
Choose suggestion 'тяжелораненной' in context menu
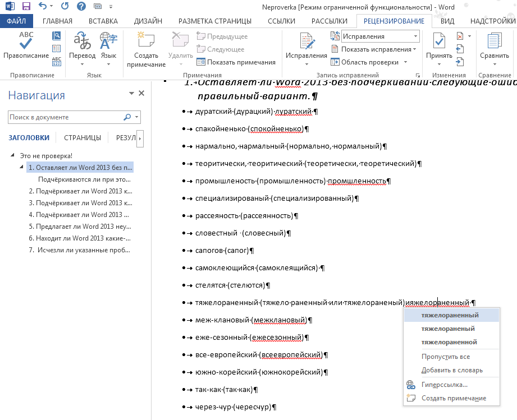click(x=451, y=342)
